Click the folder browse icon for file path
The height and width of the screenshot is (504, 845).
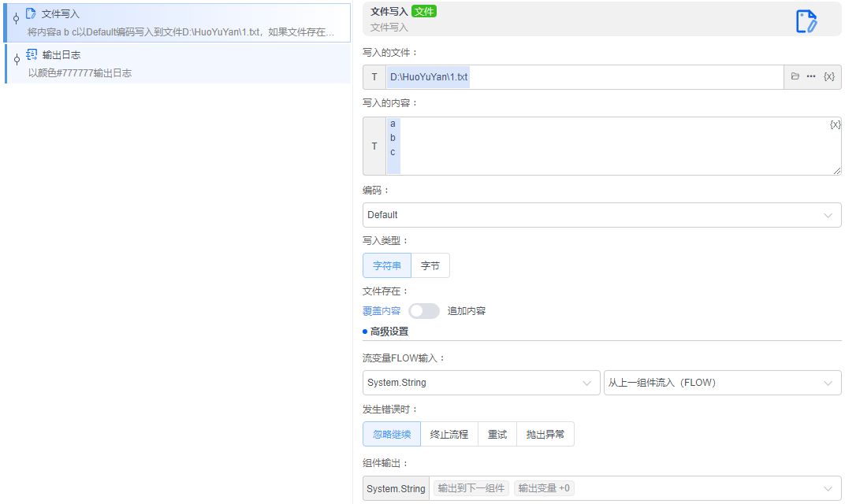pos(795,76)
